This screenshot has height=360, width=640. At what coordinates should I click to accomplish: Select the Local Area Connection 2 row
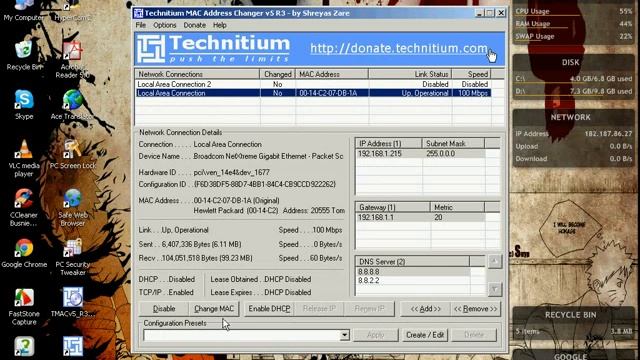[313, 84]
